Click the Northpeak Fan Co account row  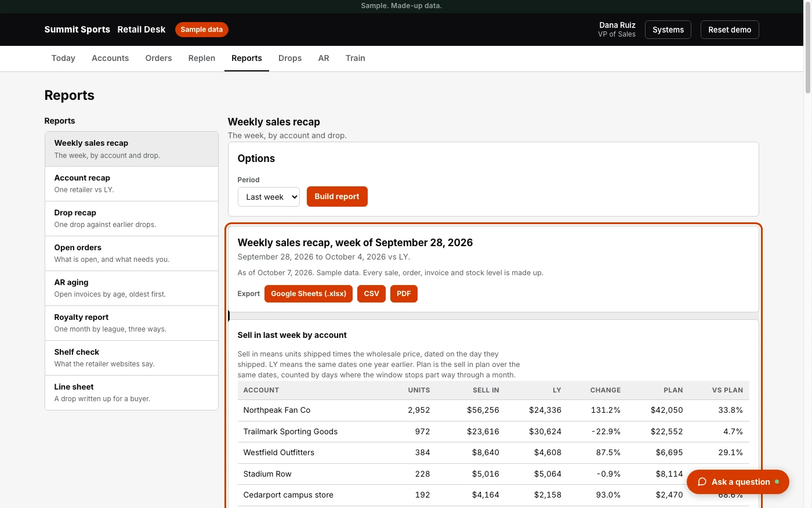[494, 410]
